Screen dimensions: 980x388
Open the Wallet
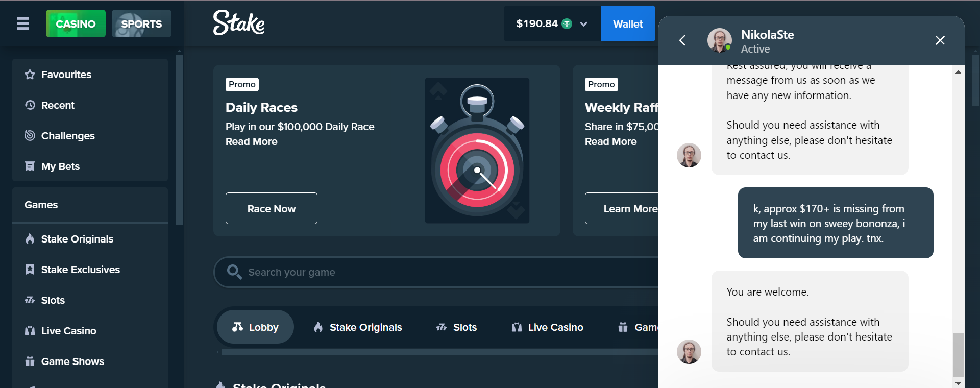pyautogui.click(x=628, y=23)
